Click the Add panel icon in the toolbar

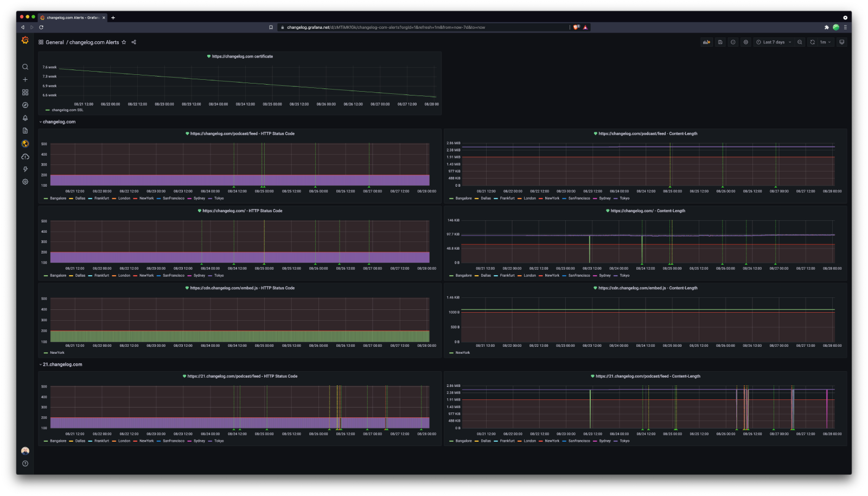pyautogui.click(x=706, y=42)
